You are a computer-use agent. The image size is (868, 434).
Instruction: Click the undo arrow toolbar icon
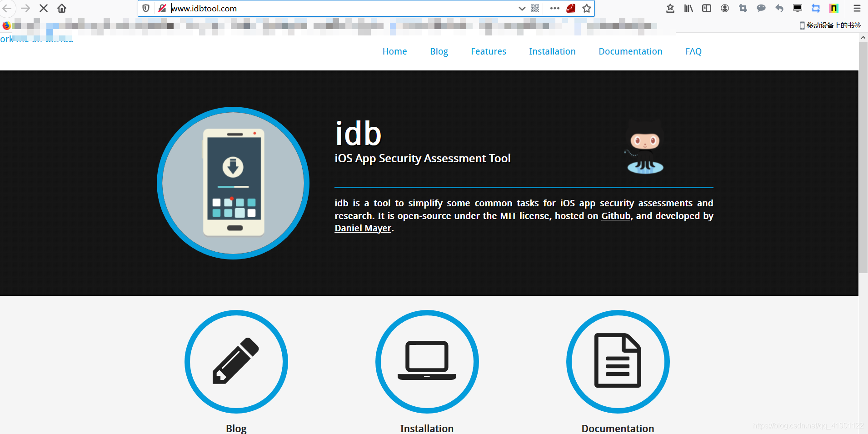click(x=779, y=8)
